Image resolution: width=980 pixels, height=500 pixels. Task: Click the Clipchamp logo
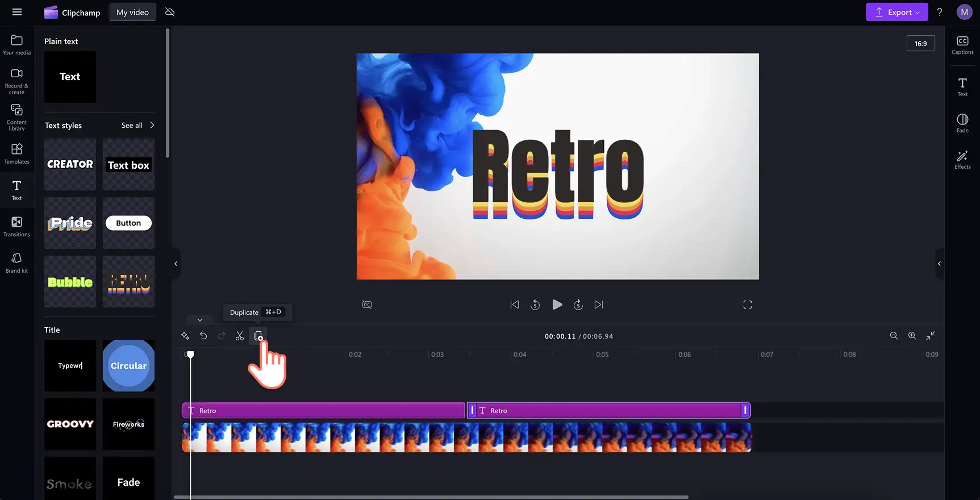72,13
